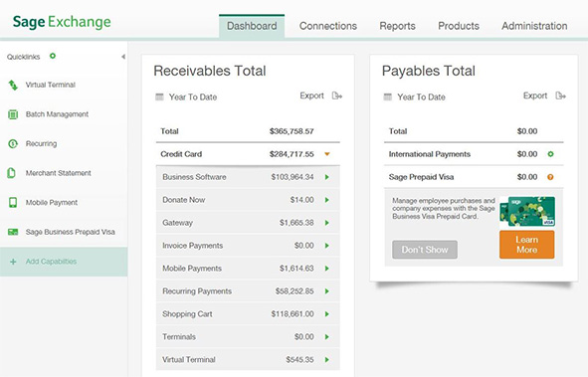
Task: Collapse the Credit Card orange arrow
Action: tap(327, 154)
